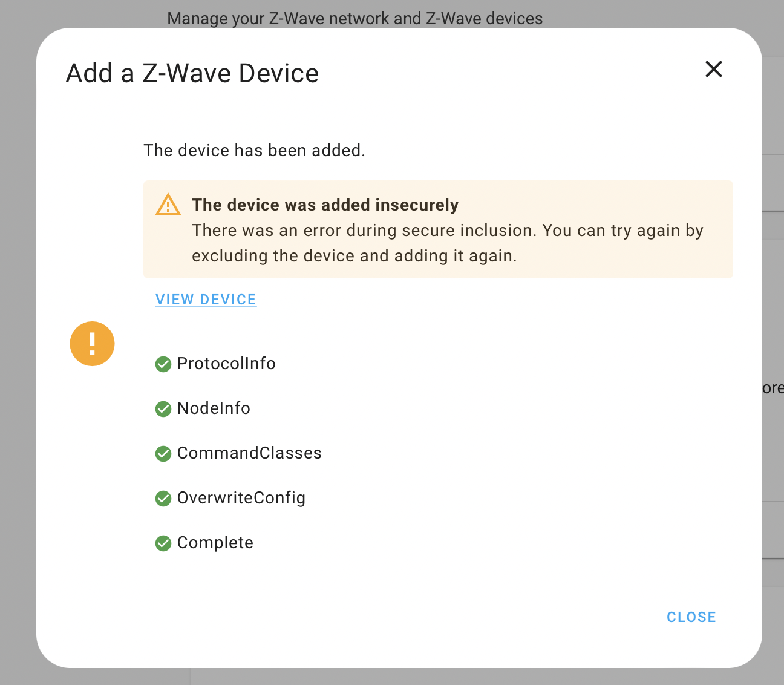
Task: Click the green checkmark beside CommandClasses
Action: point(163,453)
